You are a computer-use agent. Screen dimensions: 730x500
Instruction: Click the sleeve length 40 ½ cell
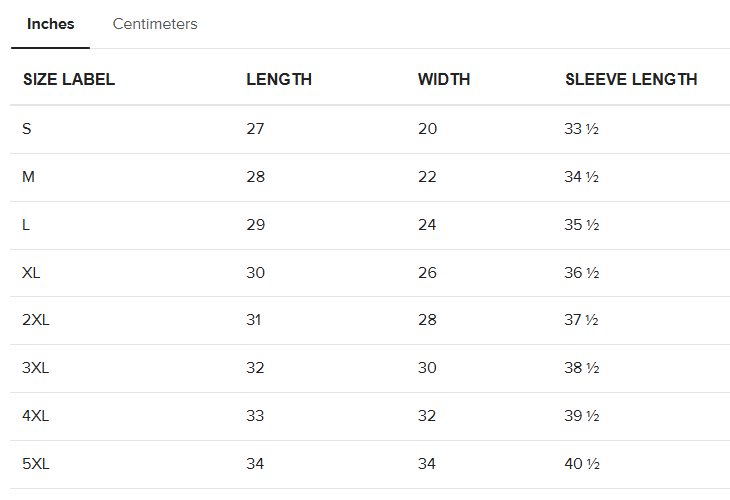click(x=581, y=464)
